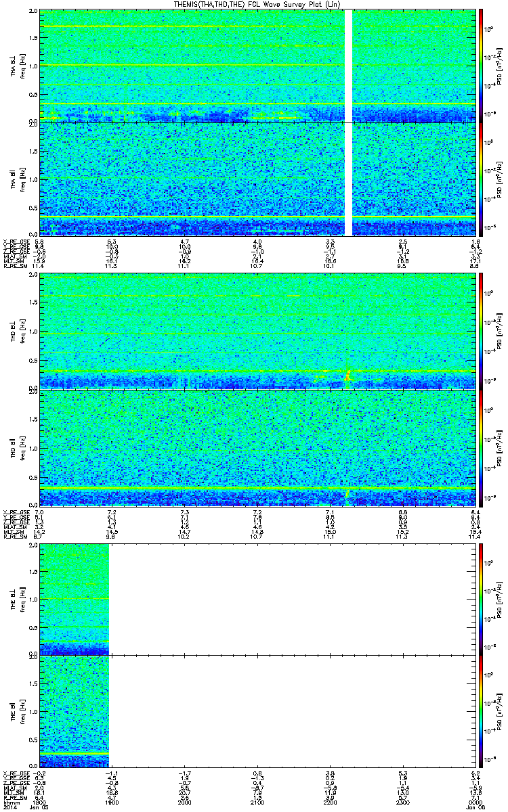Select the THE B-parallel spectrogram panel
Screen dimensions: 508x812
pyautogui.click(x=256, y=711)
